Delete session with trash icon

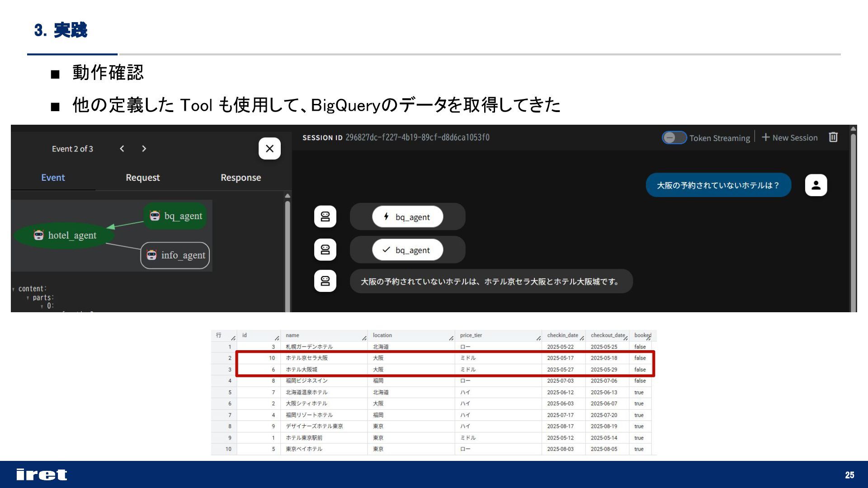[833, 137]
